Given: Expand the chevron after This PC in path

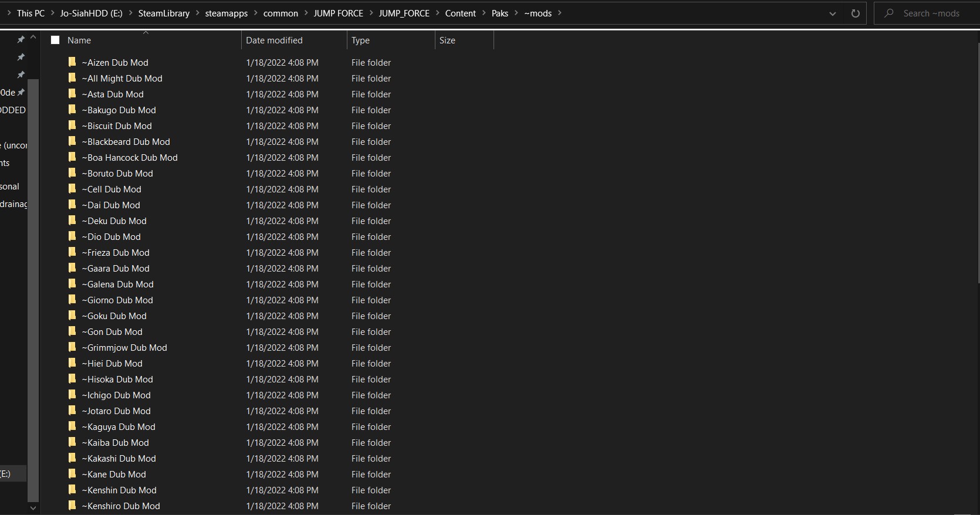Looking at the screenshot, I should 52,13.
